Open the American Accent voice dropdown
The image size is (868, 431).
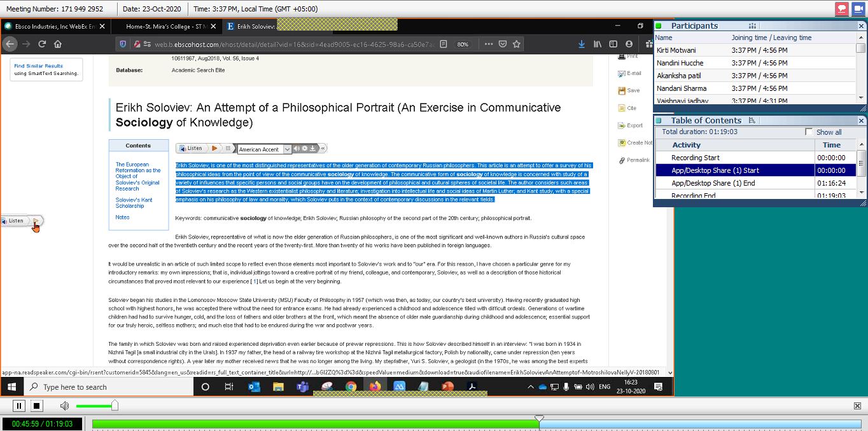[287, 148]
